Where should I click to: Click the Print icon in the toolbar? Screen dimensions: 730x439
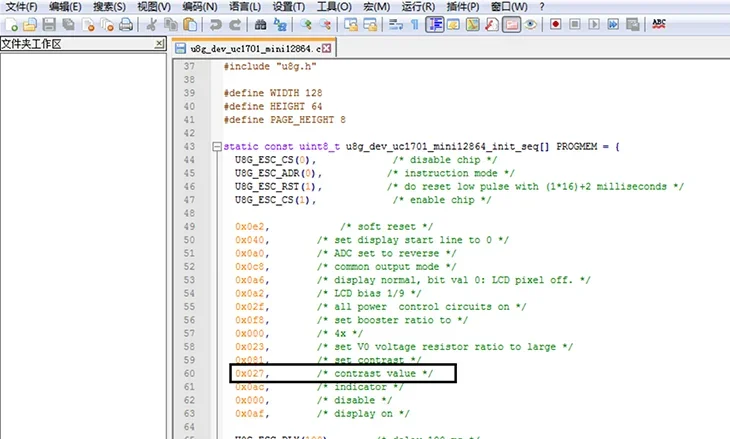(126, 24)
